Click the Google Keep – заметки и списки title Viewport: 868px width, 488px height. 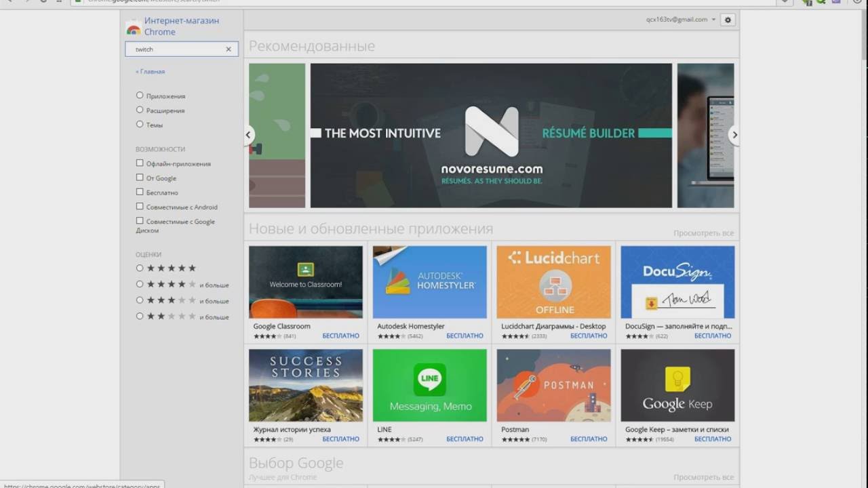point(677,430)
